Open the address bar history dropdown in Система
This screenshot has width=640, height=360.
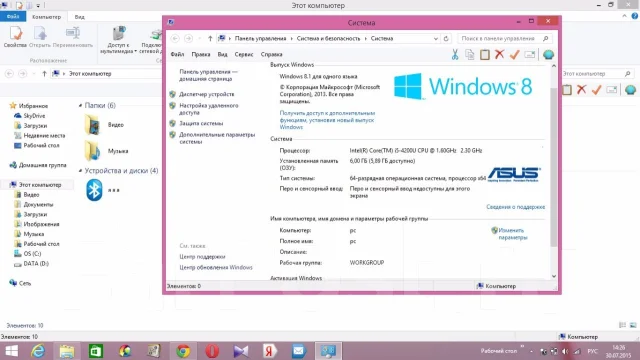pyautogui.click(x=436, y=38)
